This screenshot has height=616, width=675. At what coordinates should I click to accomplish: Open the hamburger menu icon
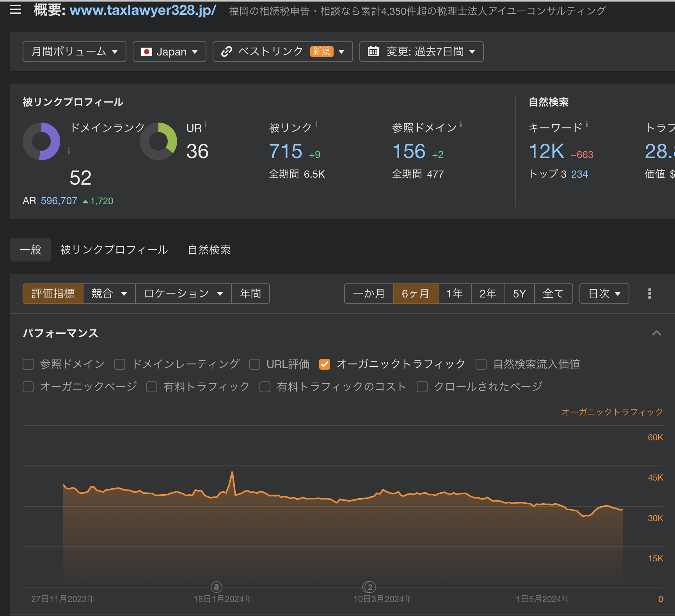click(16, 10)
